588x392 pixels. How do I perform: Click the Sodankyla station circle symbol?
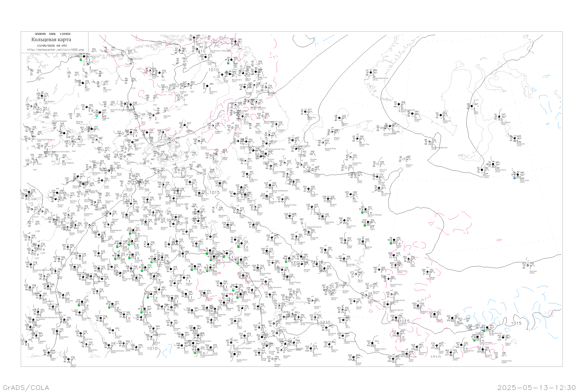(x=207, y=86)
